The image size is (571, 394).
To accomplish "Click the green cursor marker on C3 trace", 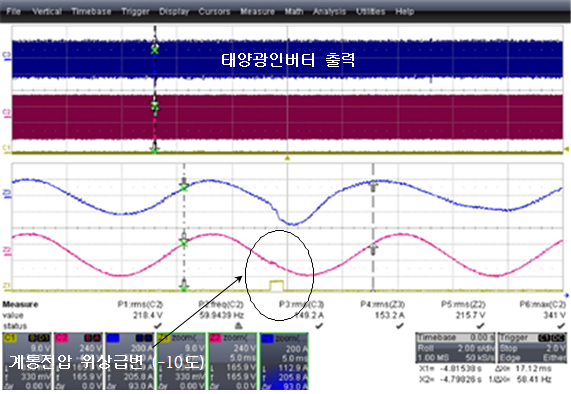I will (155, 50).
